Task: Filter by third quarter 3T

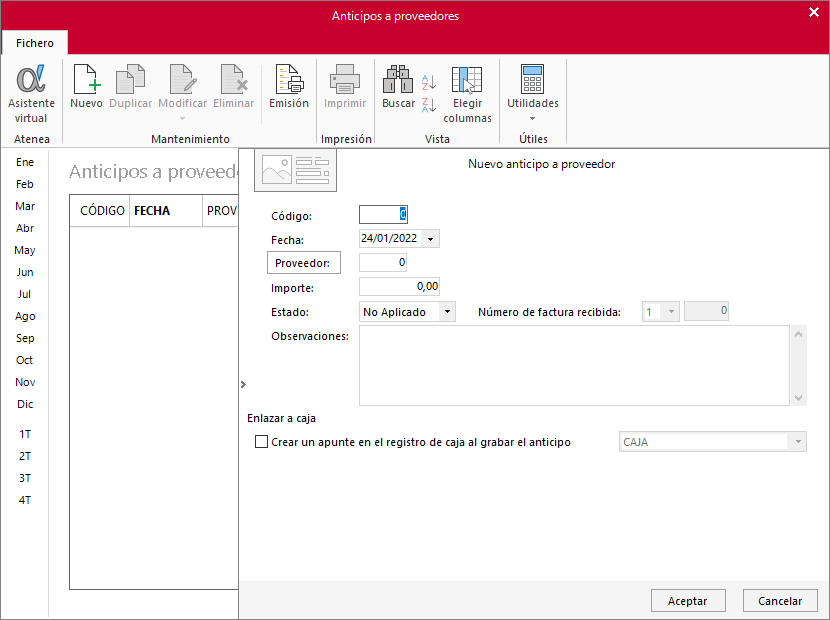Action: point(25,478)
